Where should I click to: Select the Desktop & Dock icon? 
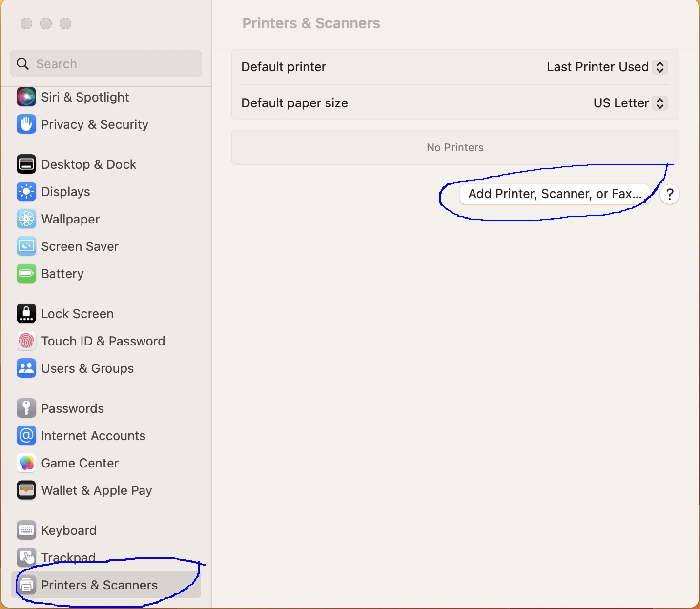tap(26, 164)
